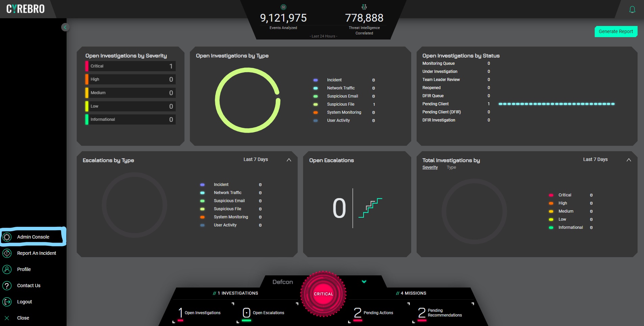
Task: Click the Report An Incident icon
Action: click(7, 253)
